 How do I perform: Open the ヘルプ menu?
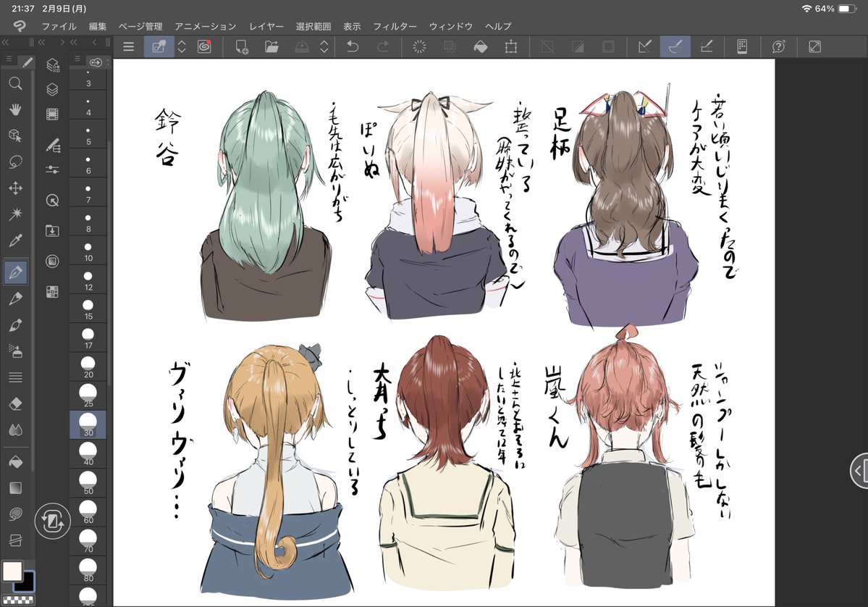[498, 26]
